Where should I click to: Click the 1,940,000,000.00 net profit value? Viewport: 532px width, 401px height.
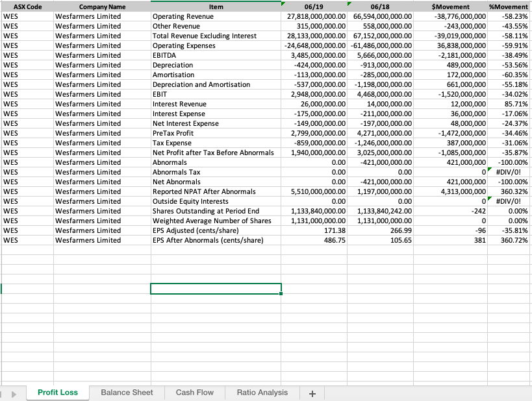314,153
